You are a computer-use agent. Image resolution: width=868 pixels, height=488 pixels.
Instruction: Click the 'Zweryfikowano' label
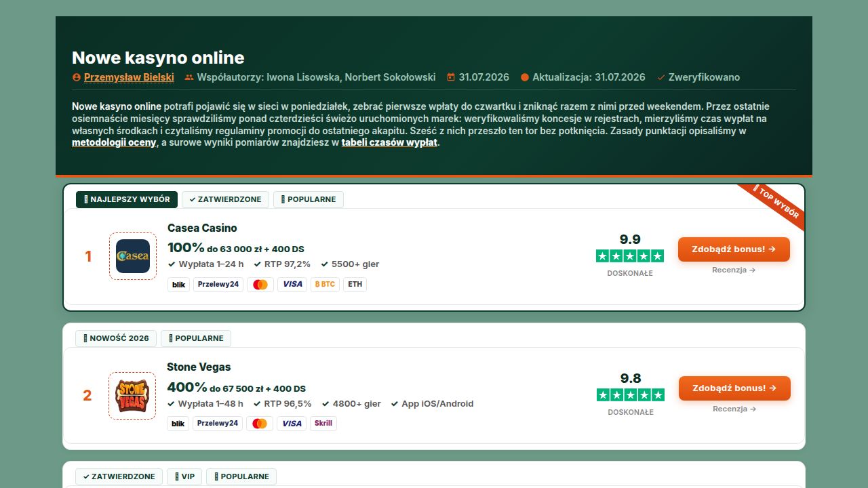click(x=704, y=77)
